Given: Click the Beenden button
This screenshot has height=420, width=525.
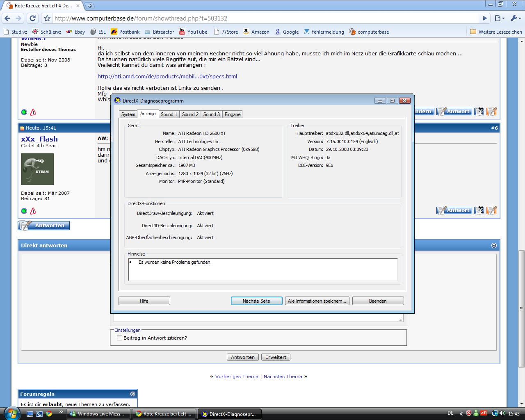Looking at the screenshot, I should (x=378, y=301).
